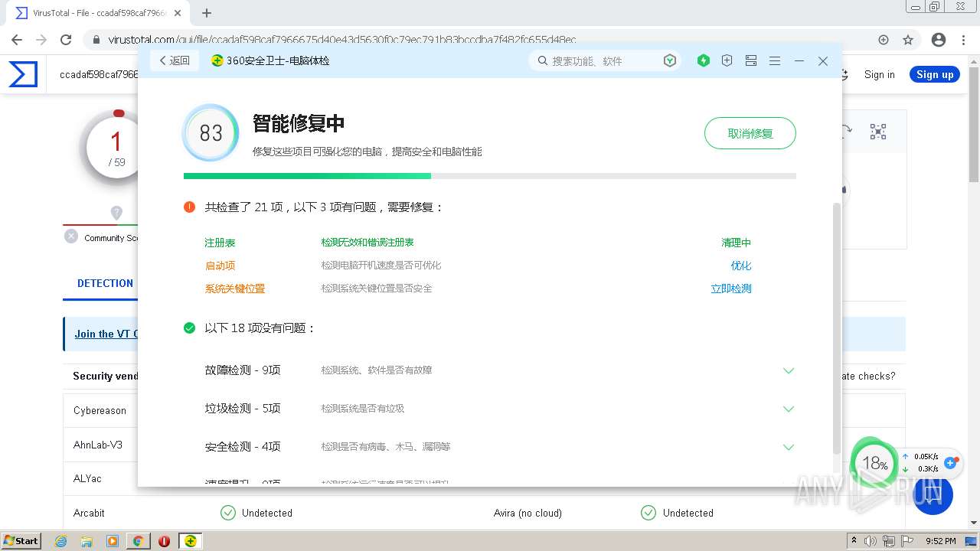Open the media player taskbar icon
The image size is (980, 551).
[x=113, y=541]
